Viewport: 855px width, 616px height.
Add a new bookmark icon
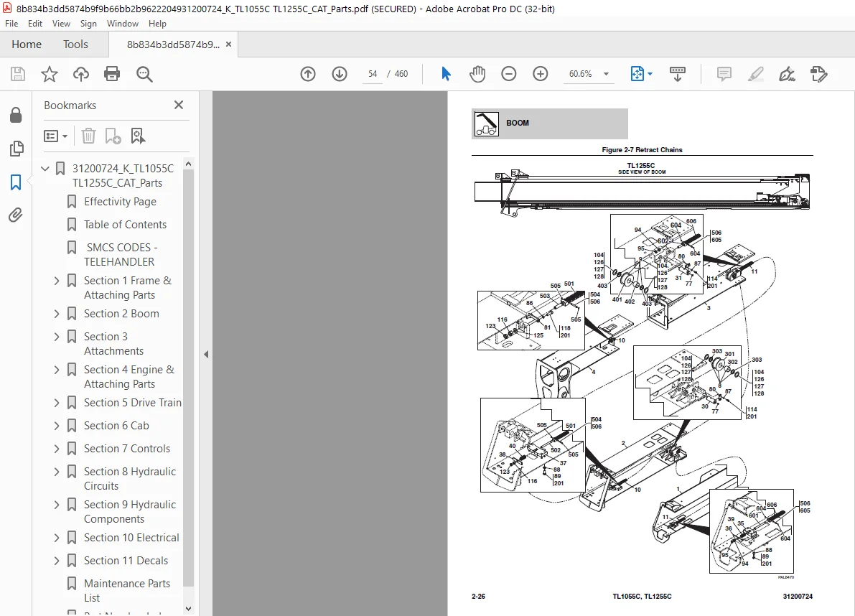[113, 136]
